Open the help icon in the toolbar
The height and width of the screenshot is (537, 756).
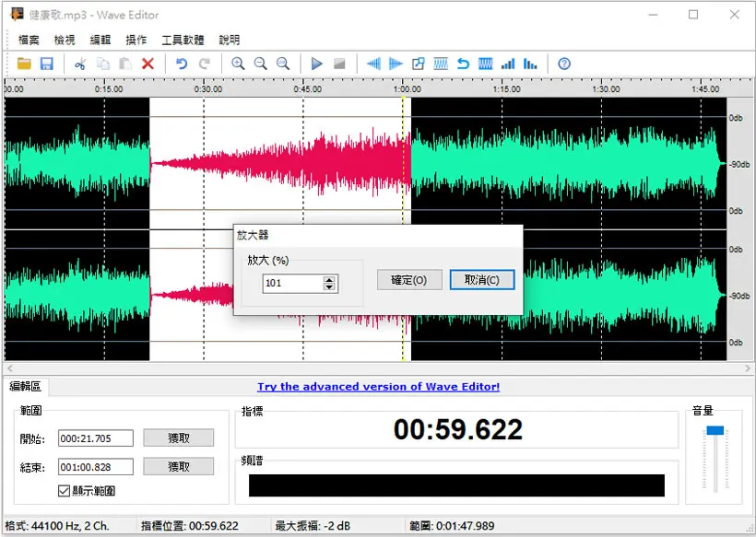click(564, 64)
